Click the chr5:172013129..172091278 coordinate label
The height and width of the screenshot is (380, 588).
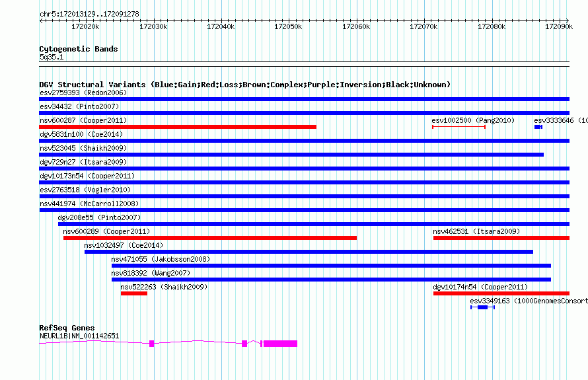point(89,14)
